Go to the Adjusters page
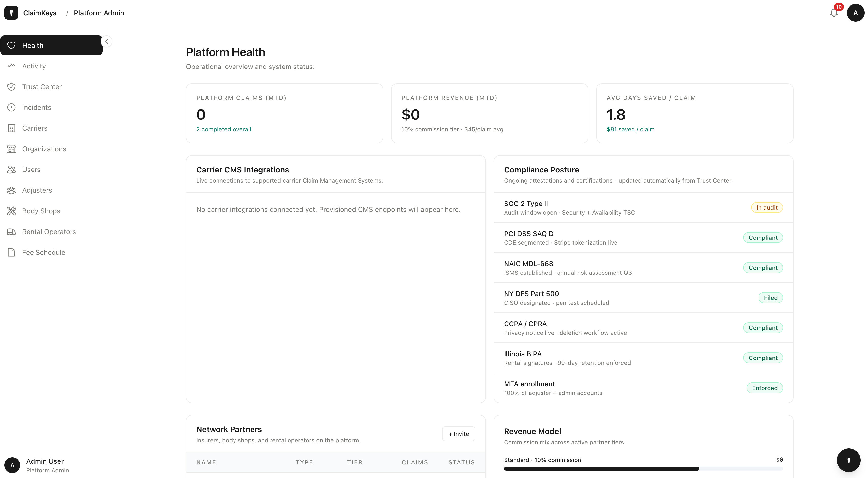The width and height of the screenshot is (868, 478). pyautogui.click(x=52, y=190)
